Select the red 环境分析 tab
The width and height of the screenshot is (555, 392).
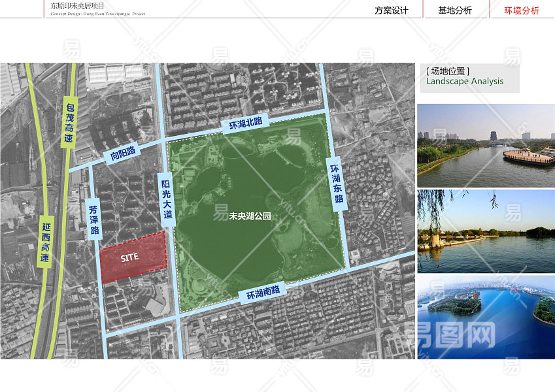coord(522,10)
